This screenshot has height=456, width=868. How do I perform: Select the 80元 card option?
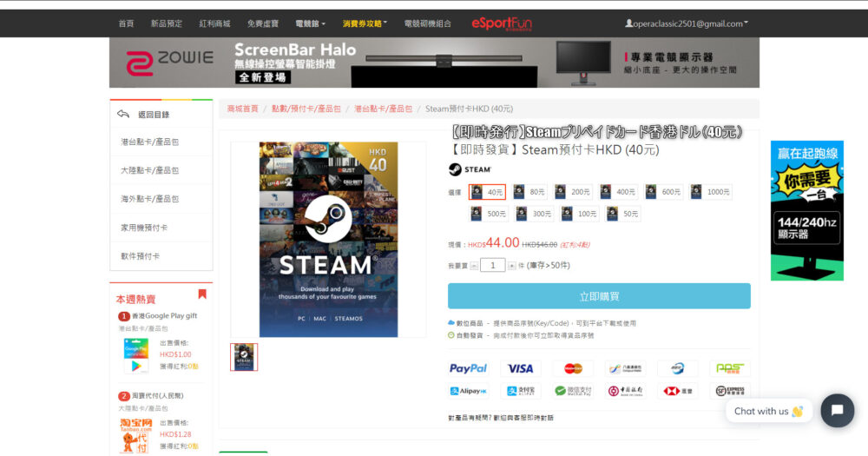point(529,192)
